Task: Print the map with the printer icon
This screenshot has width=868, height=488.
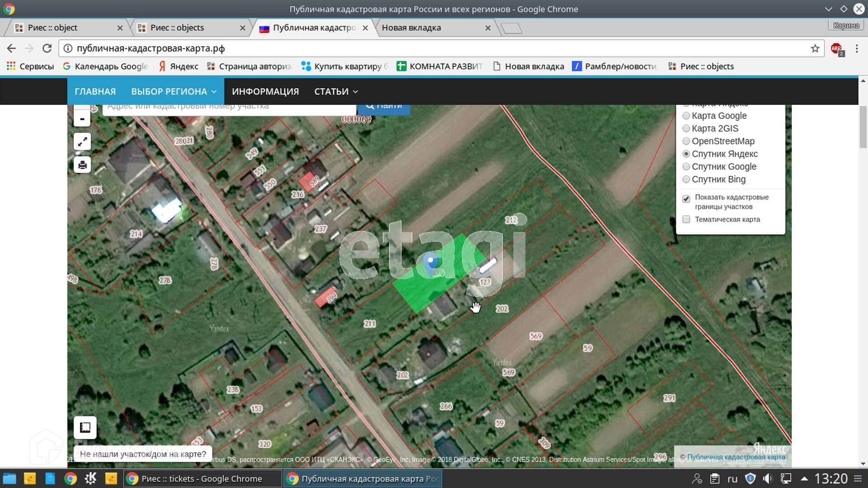Action: click(82, 165)
